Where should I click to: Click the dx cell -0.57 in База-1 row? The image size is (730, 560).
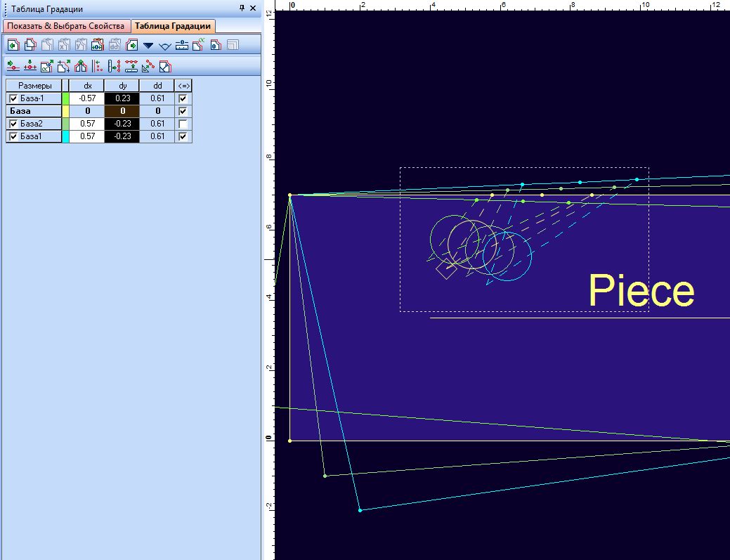tap(87, 98)
